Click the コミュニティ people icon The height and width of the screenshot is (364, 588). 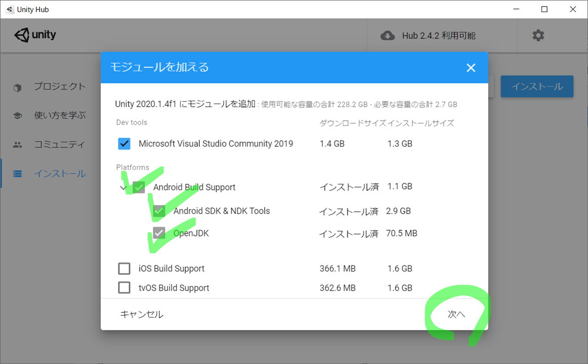click(17, 145)
